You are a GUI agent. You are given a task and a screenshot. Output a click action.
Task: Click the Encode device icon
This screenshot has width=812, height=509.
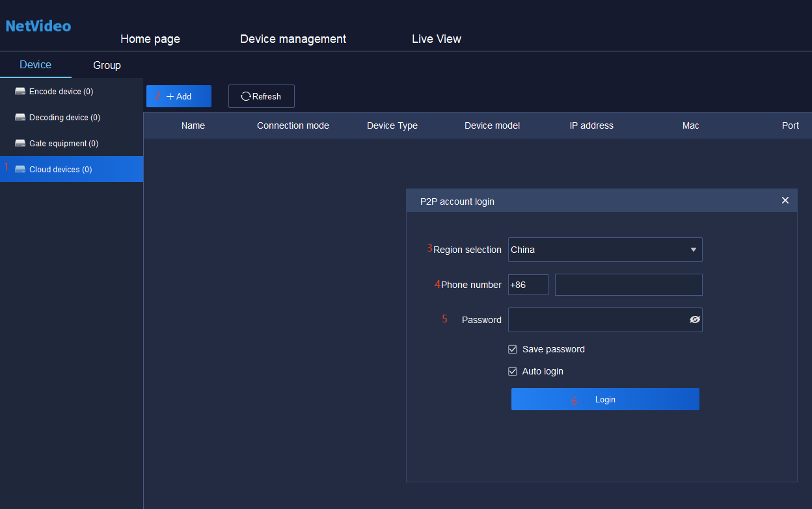coord(20,92)
